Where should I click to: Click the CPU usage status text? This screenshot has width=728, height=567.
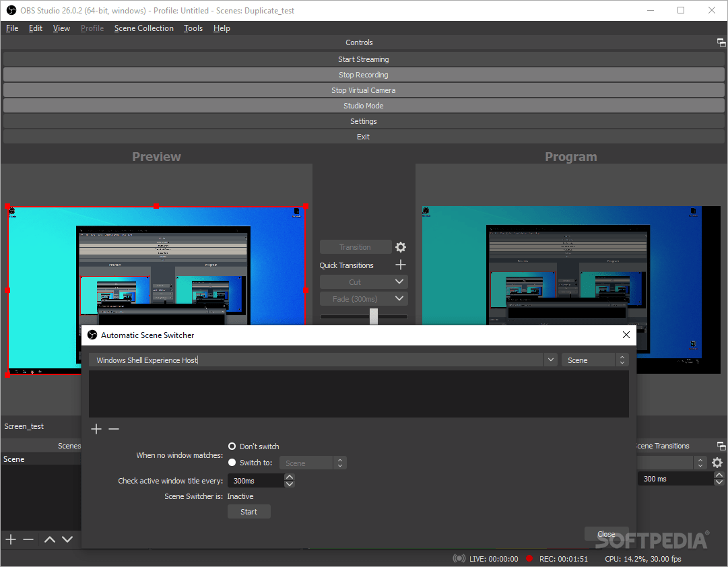[643, 559]
